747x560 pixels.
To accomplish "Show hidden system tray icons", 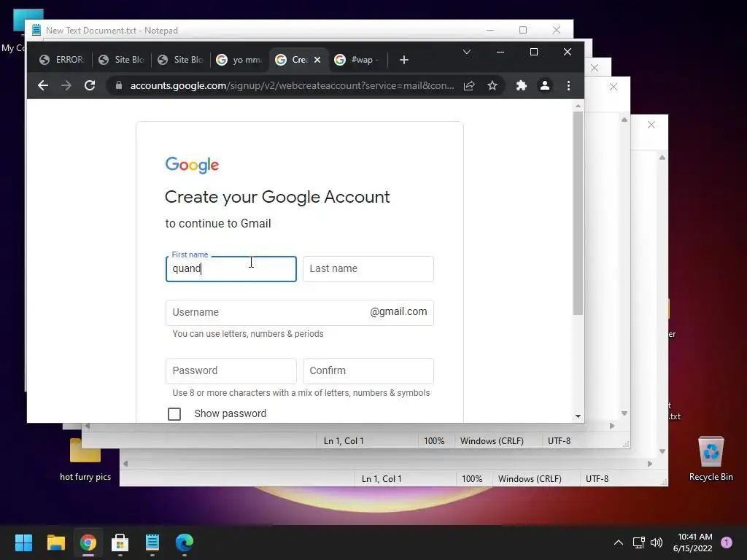I will [x=619, y=542].
